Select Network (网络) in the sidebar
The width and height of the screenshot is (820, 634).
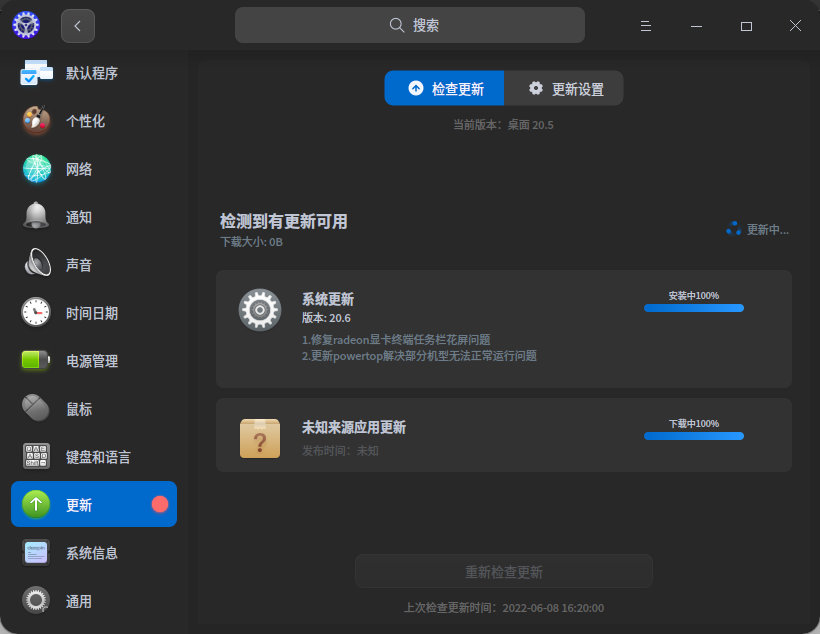click(x=94, y=168)
